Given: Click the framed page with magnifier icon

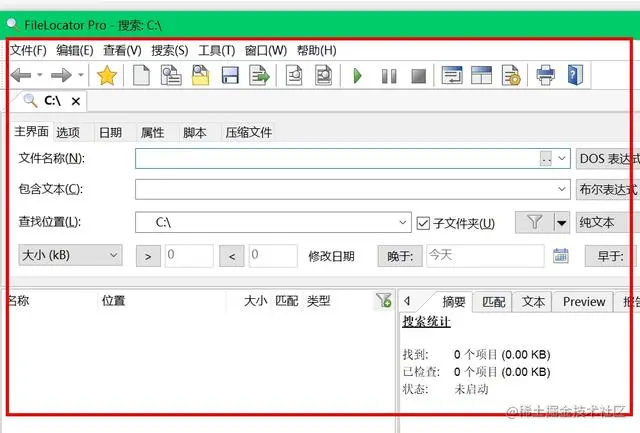Looking at the screenshot, I should (323, 75).
